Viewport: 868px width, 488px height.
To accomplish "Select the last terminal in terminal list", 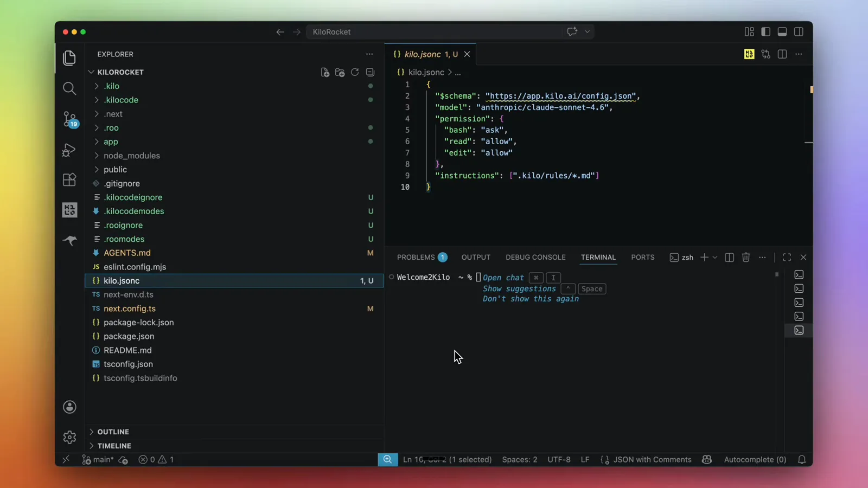I will (x=799, y=330).
